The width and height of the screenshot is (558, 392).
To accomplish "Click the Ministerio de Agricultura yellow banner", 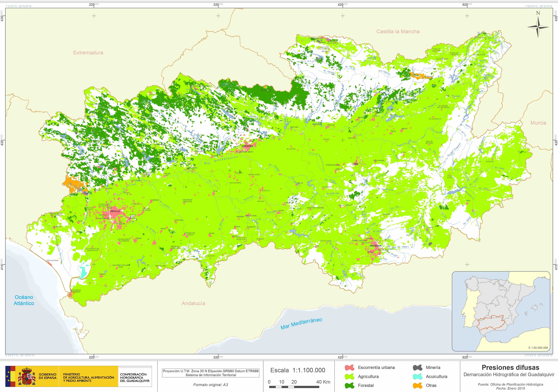I will tap(88, 377).
